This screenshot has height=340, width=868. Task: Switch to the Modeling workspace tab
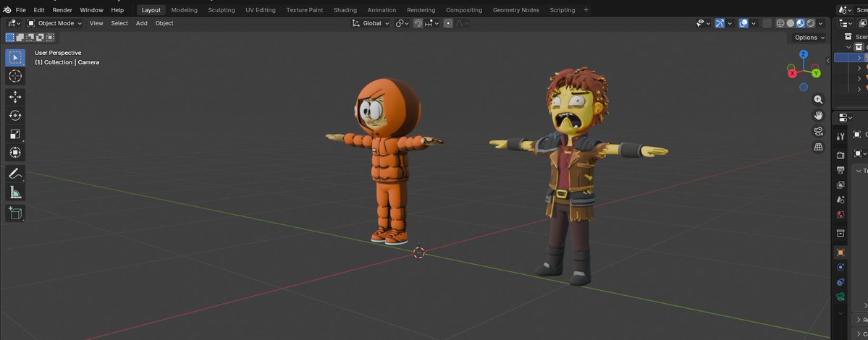pos(185,10)
